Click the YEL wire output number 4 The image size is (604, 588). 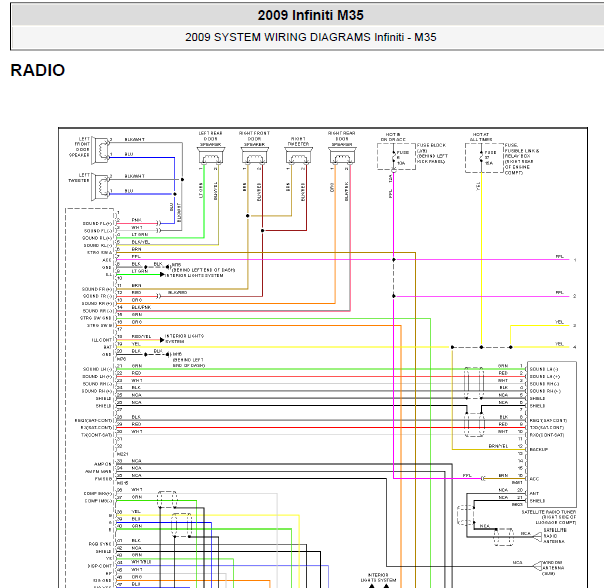pos(575,347)
